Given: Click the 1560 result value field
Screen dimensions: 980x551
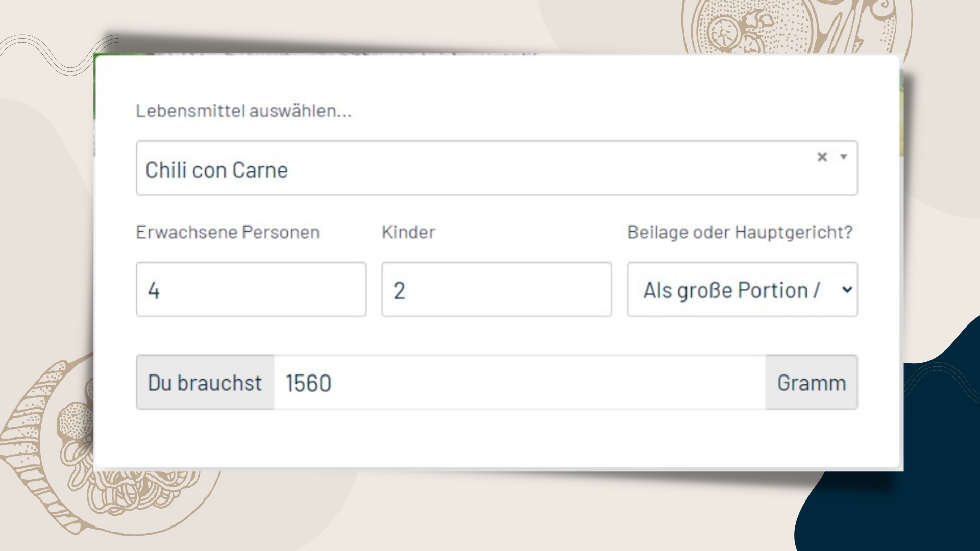Looking at the screenshot, I should pos(510,382).
